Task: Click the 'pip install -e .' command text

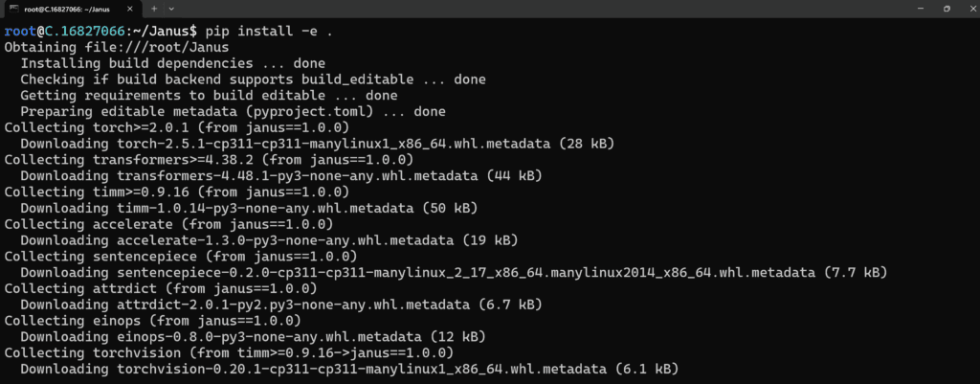Action: [269, 31]
